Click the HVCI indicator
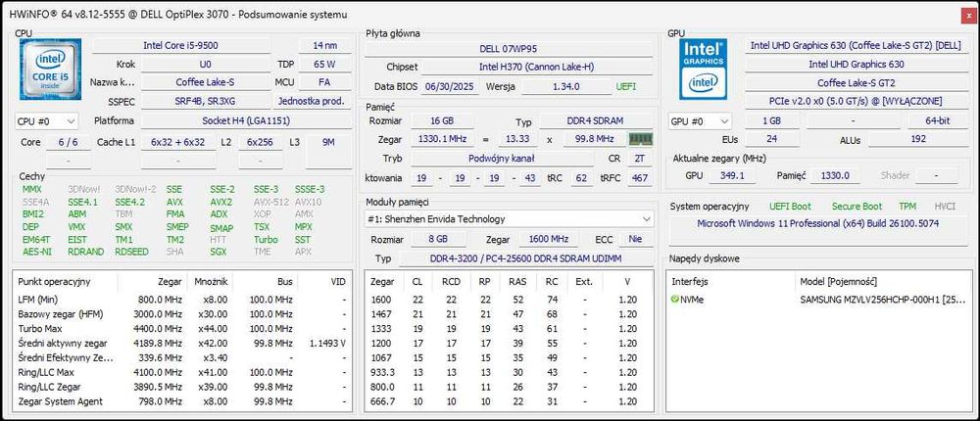 [x=945, y=207]
